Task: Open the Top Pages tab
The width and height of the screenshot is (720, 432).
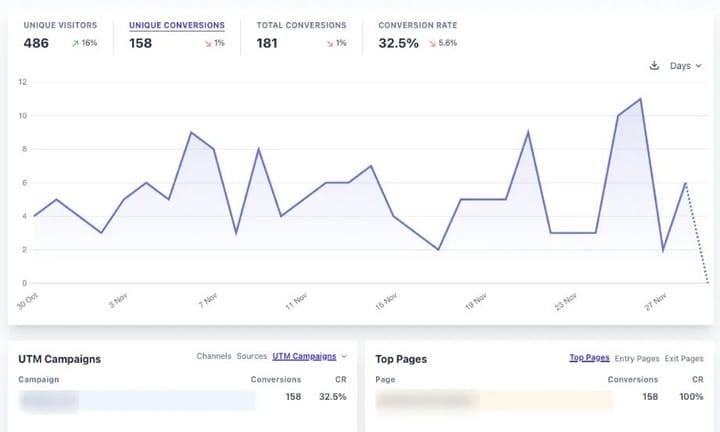Action: pos(589,358)
